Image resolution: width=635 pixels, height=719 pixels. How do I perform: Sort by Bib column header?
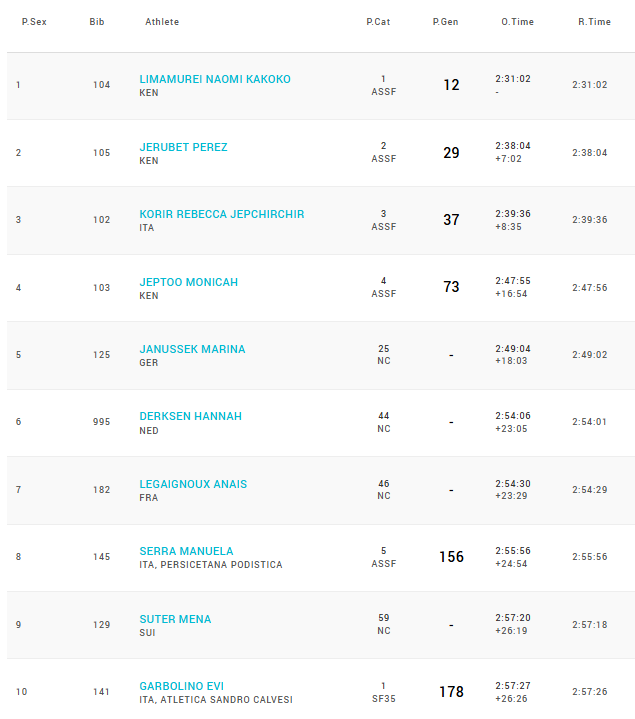coord(97,22)
